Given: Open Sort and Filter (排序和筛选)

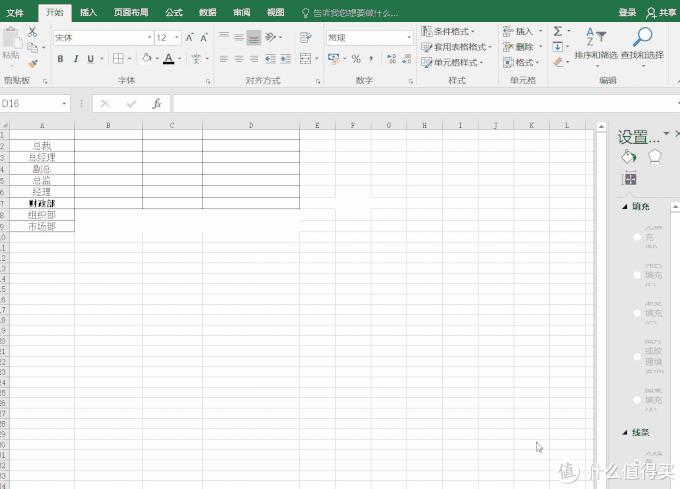Looking at the screenshot, I should coord(595,47).
